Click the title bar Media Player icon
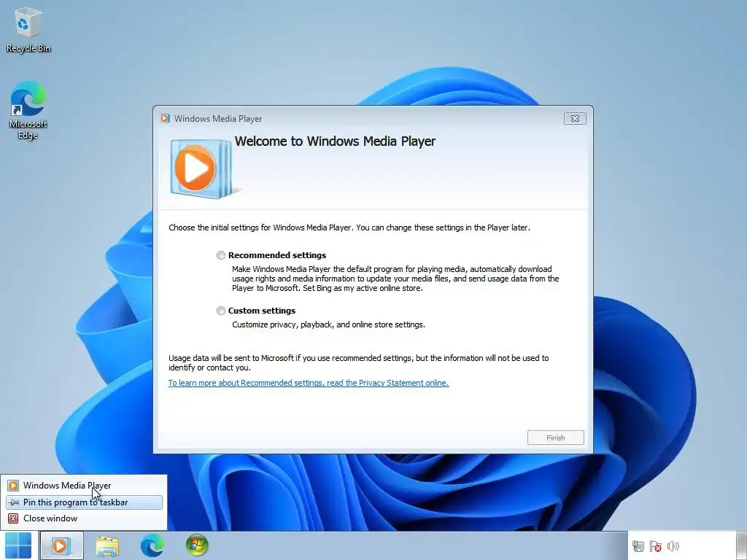 (166, 119)
